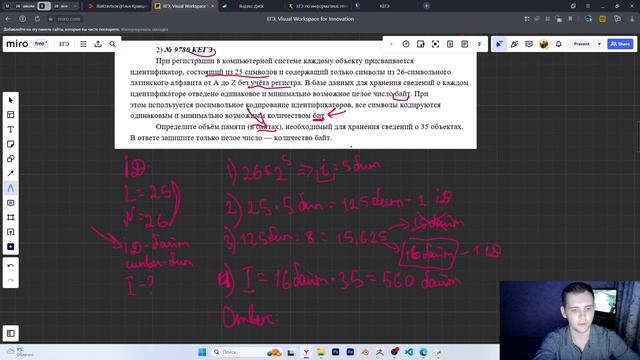640x360 pixels.
Task: Open the comments feed icon
Action: pyautogui.click(x=529, y=44)
